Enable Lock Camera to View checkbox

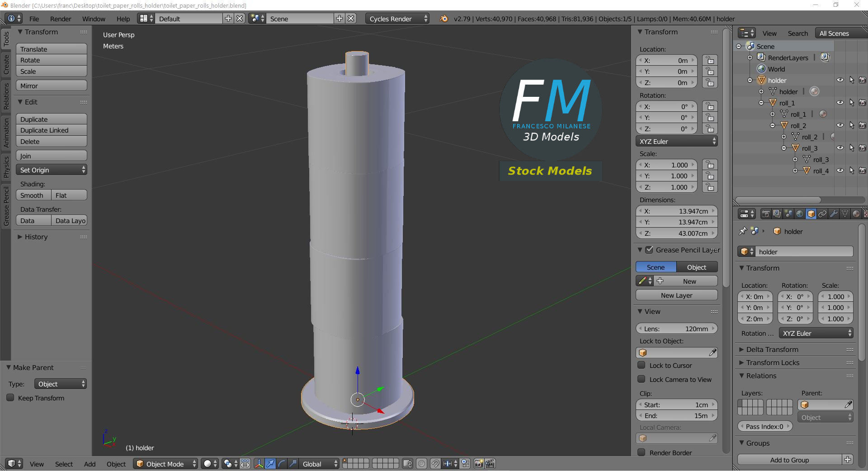641,379
